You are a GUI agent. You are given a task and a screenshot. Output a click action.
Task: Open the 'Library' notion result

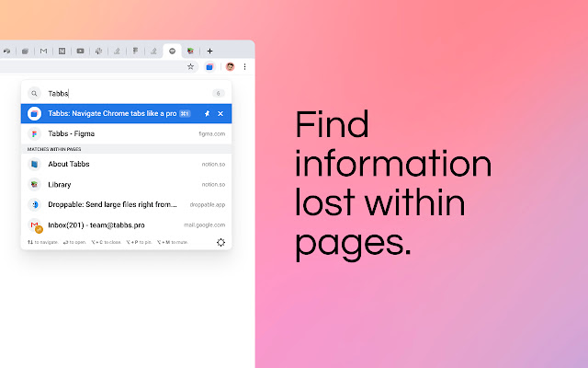pyautogui.click(x=127, y=184)
